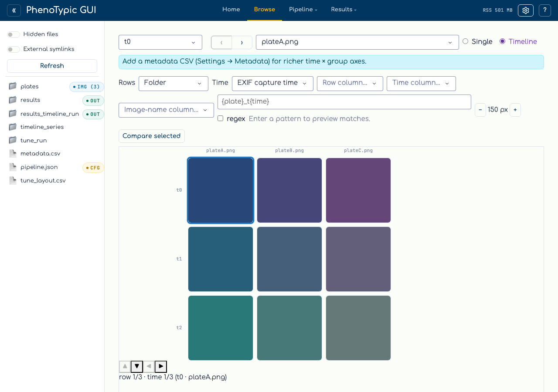The image size is (558, 392).
Task: Click the t1 row label
Action: click(x=179, y=259)
